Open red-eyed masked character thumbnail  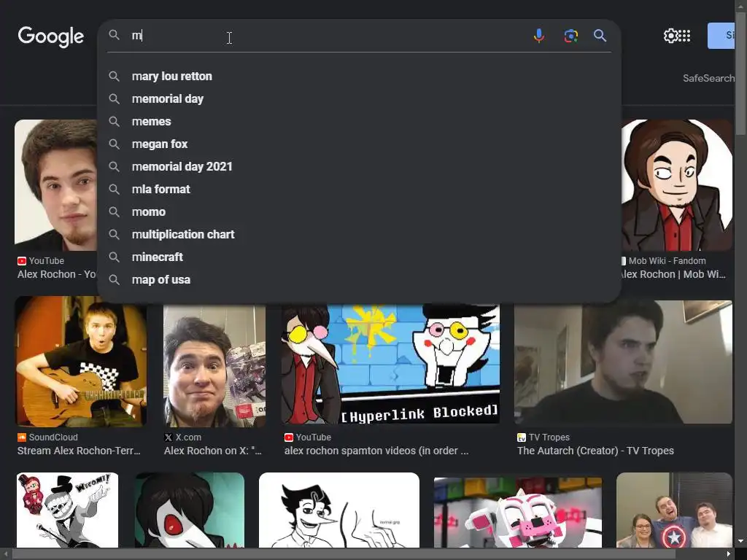(x=190, y=510)
